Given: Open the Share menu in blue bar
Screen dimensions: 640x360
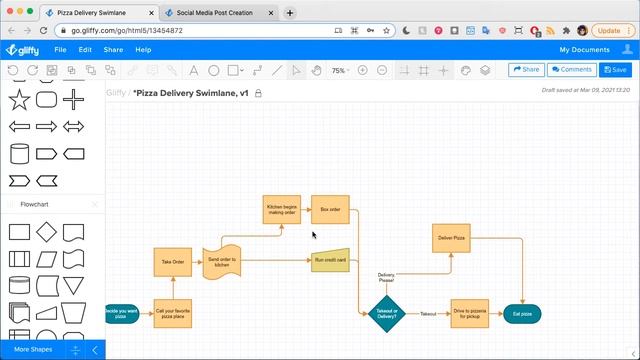Looking at the screenshot, I should (113, 50).
